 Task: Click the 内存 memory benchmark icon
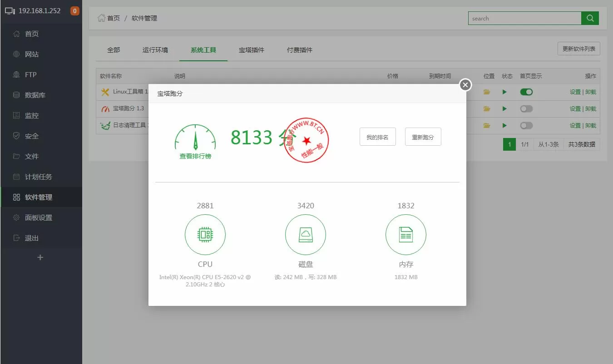(406, 235)
